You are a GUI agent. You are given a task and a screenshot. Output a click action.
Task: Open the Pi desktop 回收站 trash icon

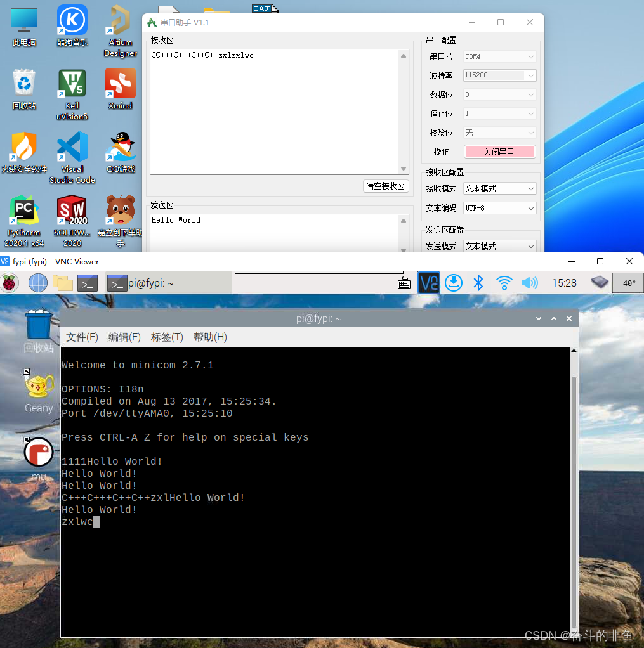39,330
